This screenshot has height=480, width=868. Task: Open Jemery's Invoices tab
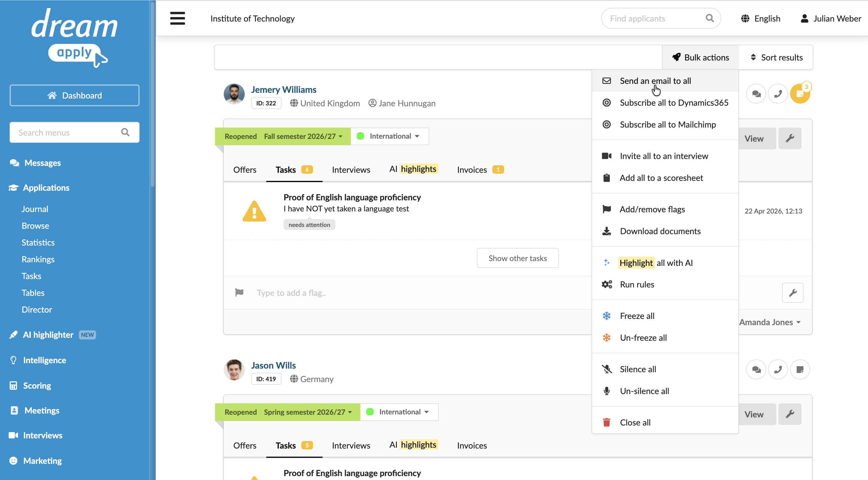tap(480, 169)
